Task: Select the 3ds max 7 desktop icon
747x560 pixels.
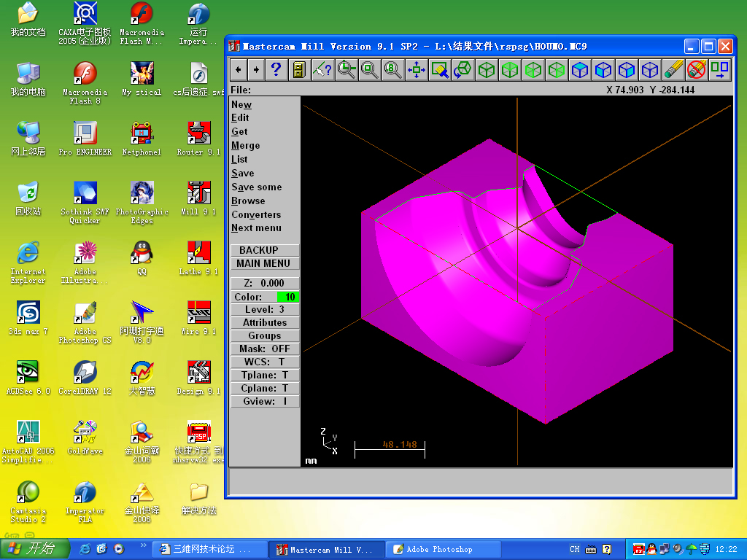Action: 28,318
